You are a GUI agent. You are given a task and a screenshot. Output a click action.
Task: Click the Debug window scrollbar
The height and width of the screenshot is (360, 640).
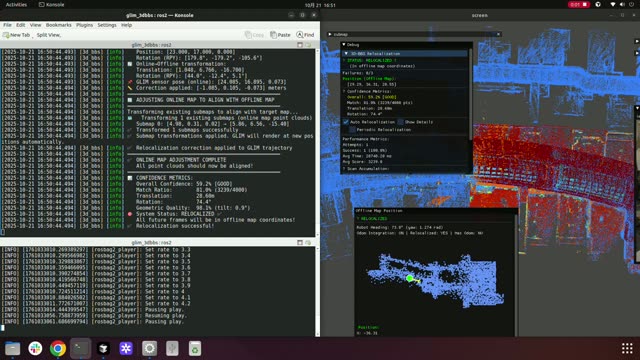tap(470, 94)
